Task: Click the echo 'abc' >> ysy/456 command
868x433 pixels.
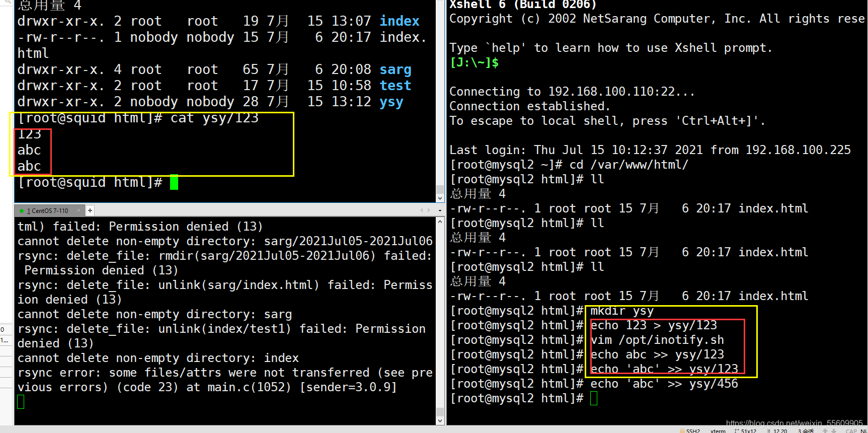Action: pyautogui.click(x=664, y=384)
